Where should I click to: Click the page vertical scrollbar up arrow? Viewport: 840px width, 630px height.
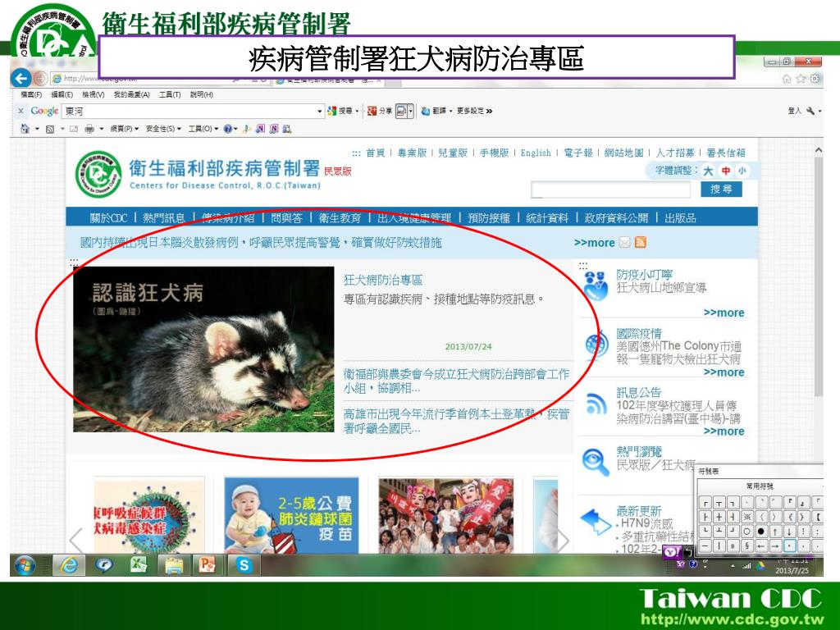tap(819, 151)
